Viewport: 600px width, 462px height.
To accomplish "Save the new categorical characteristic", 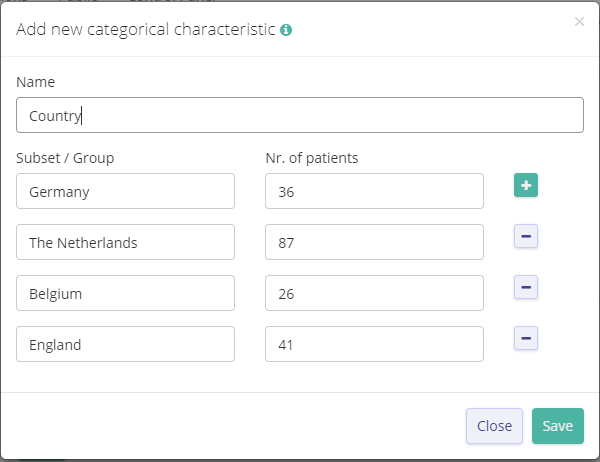I will (x=557, y=426).
